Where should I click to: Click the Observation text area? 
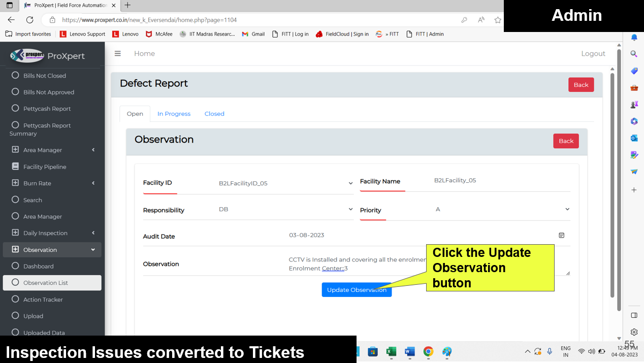point(356,264)
